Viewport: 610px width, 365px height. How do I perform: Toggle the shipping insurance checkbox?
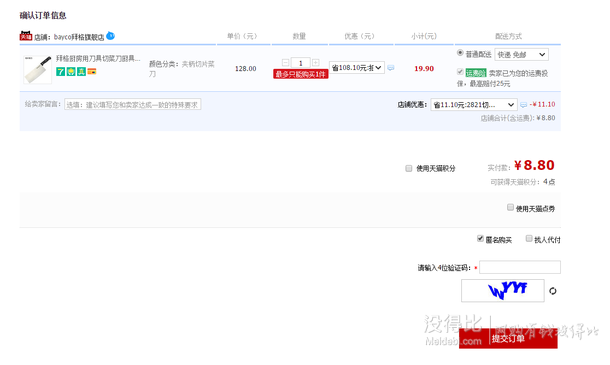(x=460, y=72)
